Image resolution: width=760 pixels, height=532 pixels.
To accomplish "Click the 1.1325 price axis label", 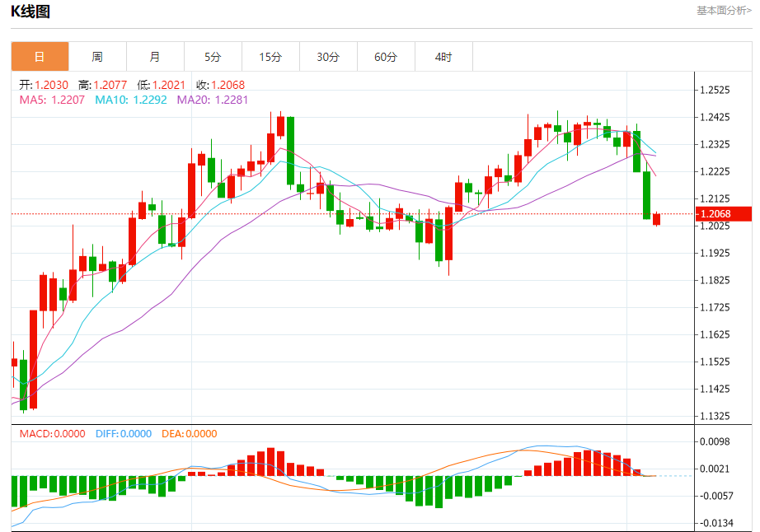I will click(x=715, y=416).
